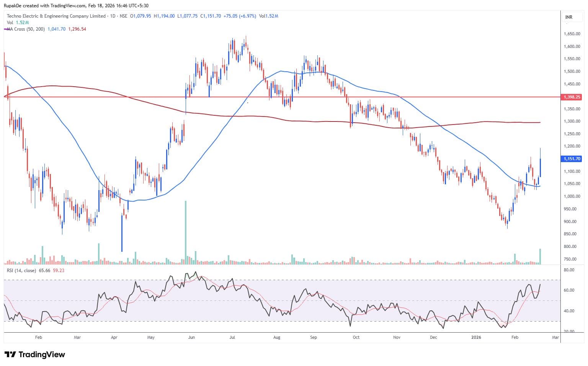Click the 1,250.00 price axis label
Image resolution: width=588 pixels, height=366 pixels.
tap(572, 134)
